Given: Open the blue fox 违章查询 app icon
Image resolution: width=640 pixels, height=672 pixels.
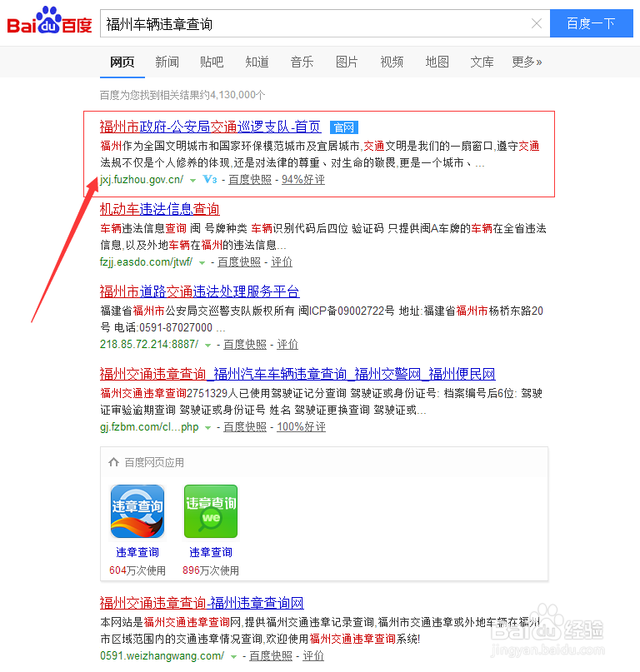Looking at the screenshot, I should (x=137, y=511).
